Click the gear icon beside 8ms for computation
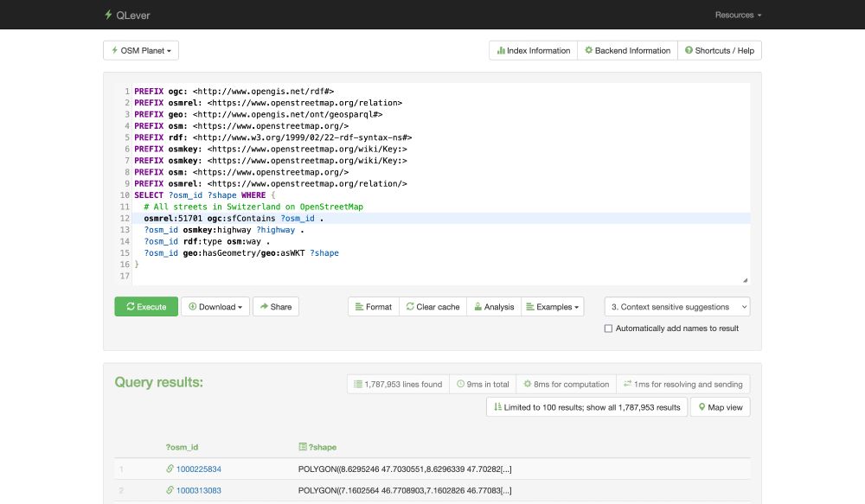The height and width of the screenshot is (504, 865). (x=528, y=385)
